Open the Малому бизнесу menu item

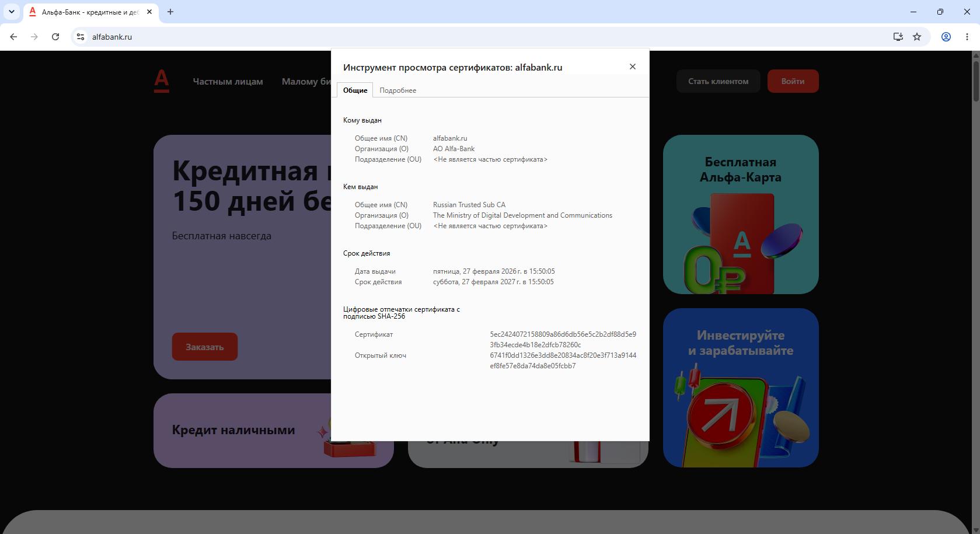[306, 82]
